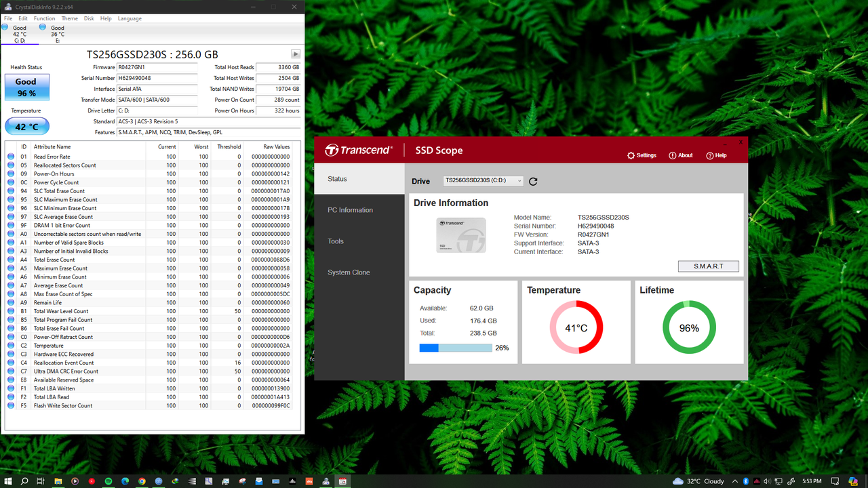Open weather widget showing 32°C Cloudy

click(x=698, y=481)
